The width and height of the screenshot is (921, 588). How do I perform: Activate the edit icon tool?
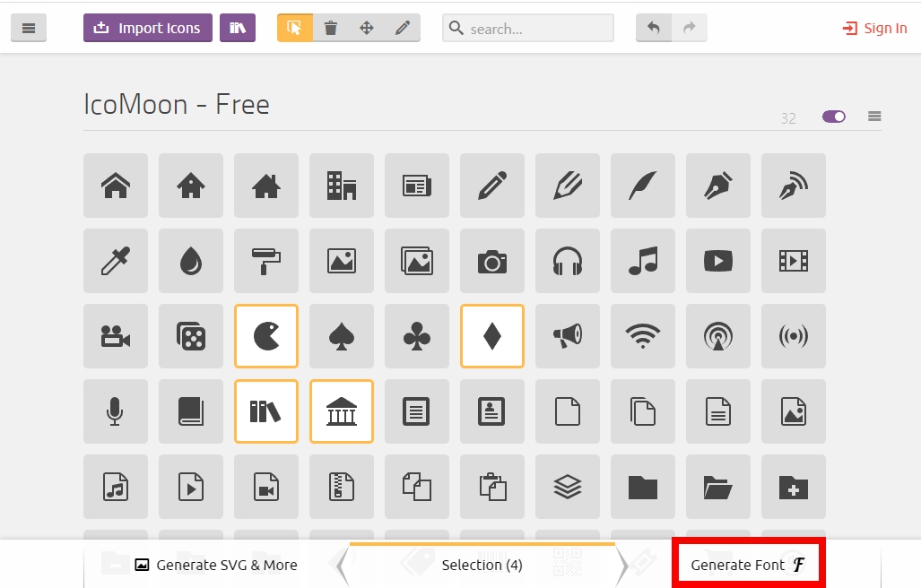point(402,28)
